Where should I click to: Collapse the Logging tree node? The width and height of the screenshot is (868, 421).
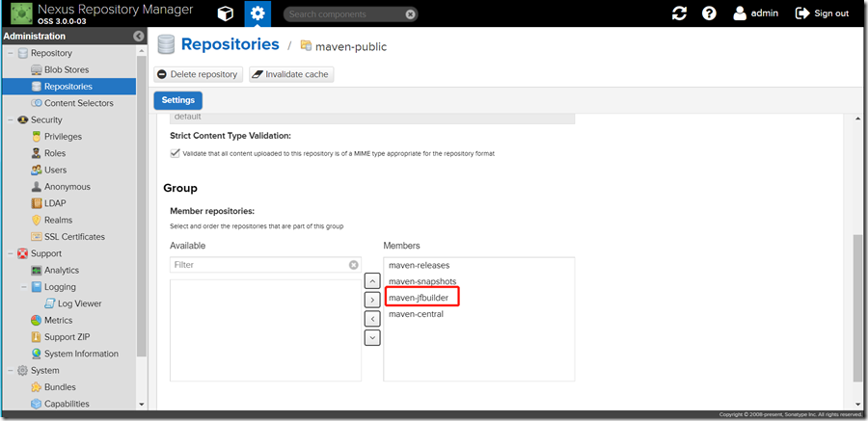(x=24, y=287)
